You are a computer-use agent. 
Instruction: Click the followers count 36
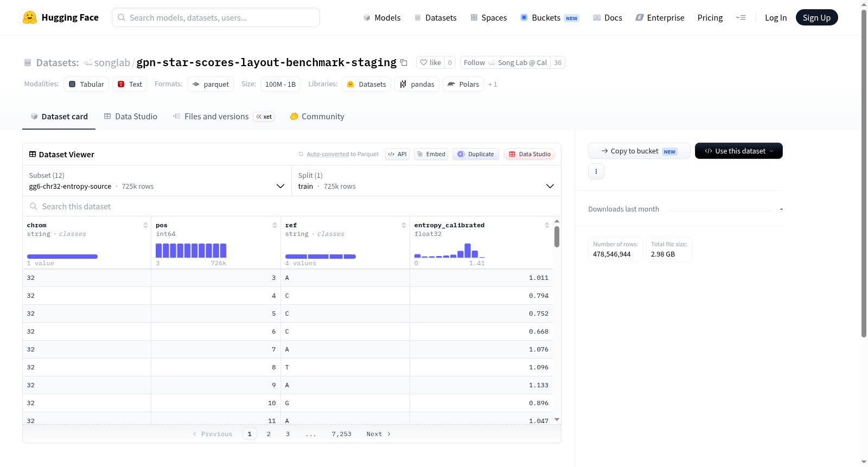tap(558, 62)
